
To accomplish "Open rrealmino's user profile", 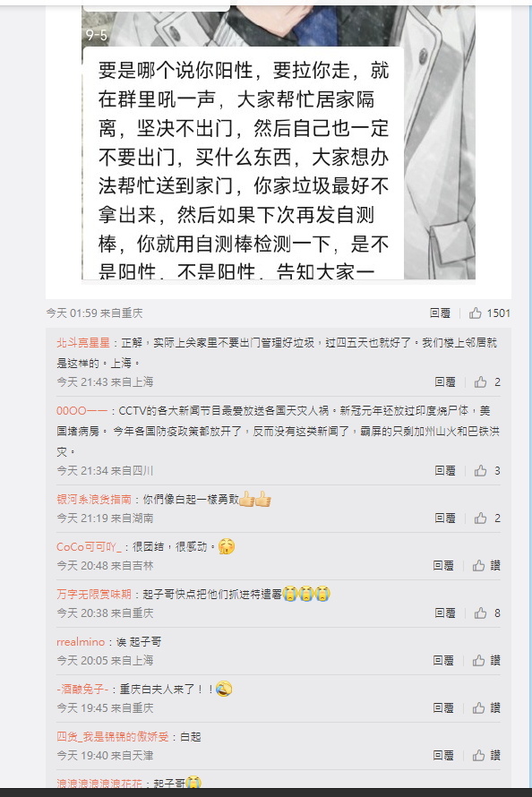I will click(81, 642).
